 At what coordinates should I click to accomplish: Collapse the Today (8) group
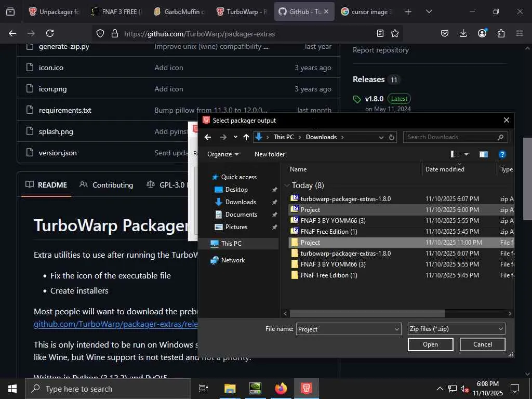click(287, 185)
